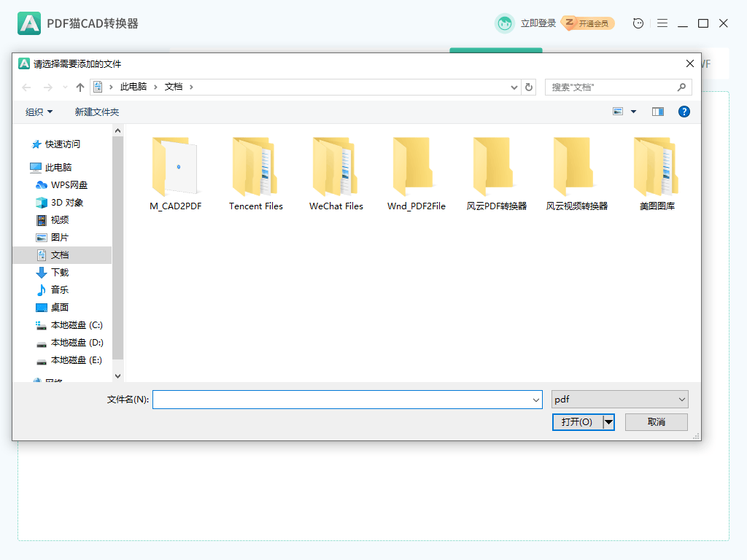This screenshot has width=747, height=560.
Task: Select the 风云视频转换器 folder
Action: (577, 174)
